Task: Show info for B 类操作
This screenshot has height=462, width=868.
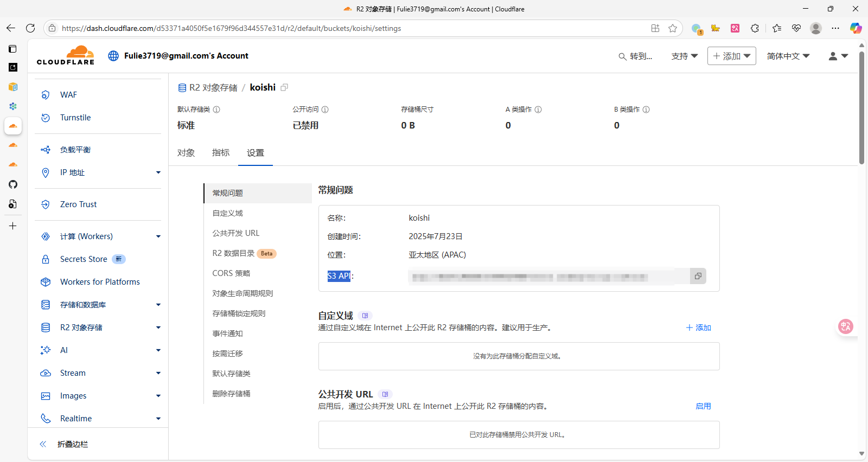Action: pos(646,110)
